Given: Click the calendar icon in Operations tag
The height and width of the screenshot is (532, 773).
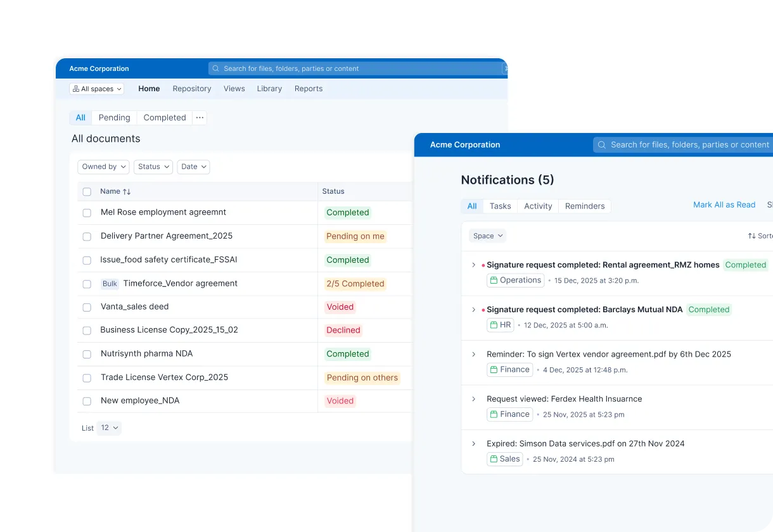Looking at the screenshot, I should (x=494, y=281).
